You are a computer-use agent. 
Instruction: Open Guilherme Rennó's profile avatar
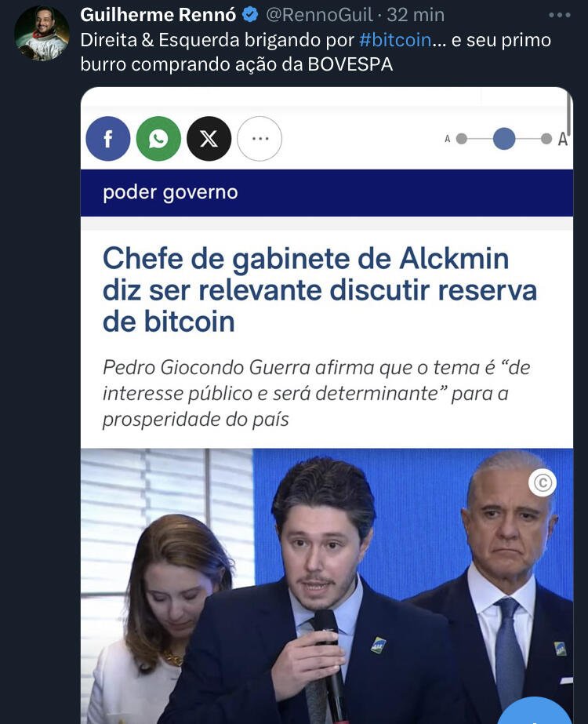pos(42,33)
